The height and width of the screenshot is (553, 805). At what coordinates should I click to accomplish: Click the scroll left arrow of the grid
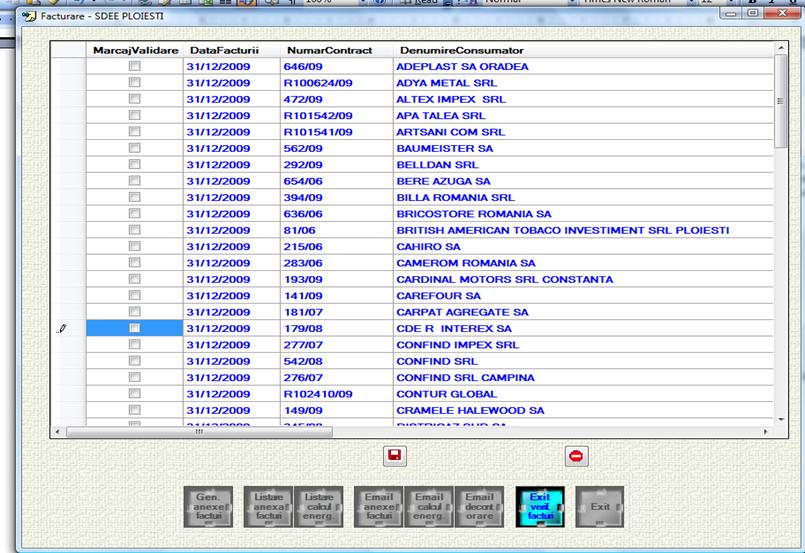click(x=57, y=432)
